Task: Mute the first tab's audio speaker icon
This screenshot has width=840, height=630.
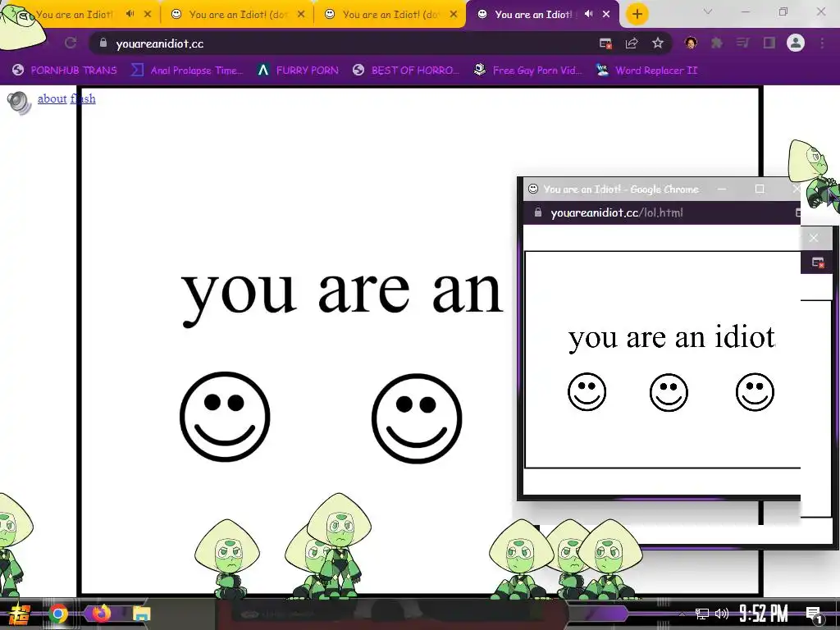Action: (130, 14)
